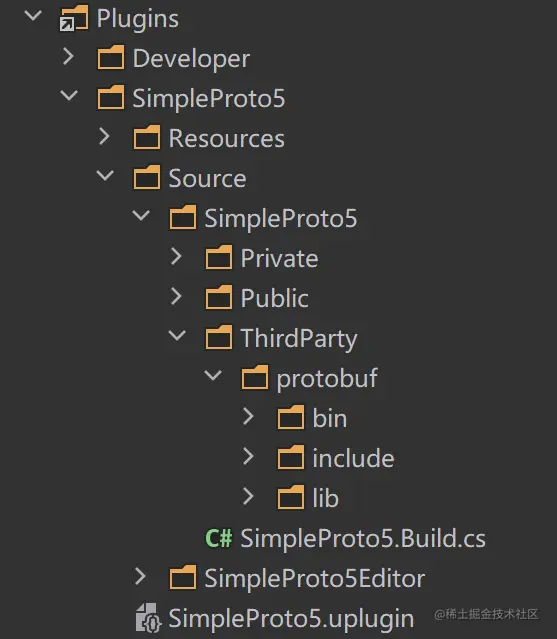Click the SimpleProto5Editor folder icon
This screenshot has width=557, height=639.
[x=183, y=577]
